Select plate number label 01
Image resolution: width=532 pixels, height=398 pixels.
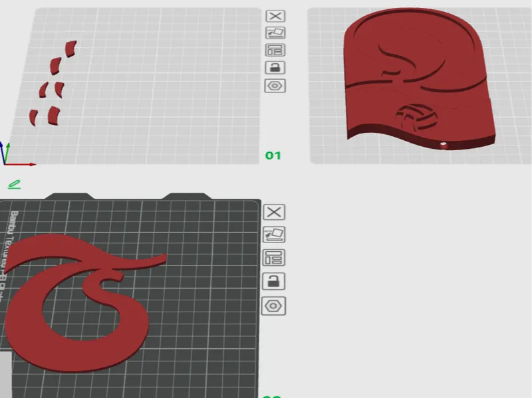point(273,155)
